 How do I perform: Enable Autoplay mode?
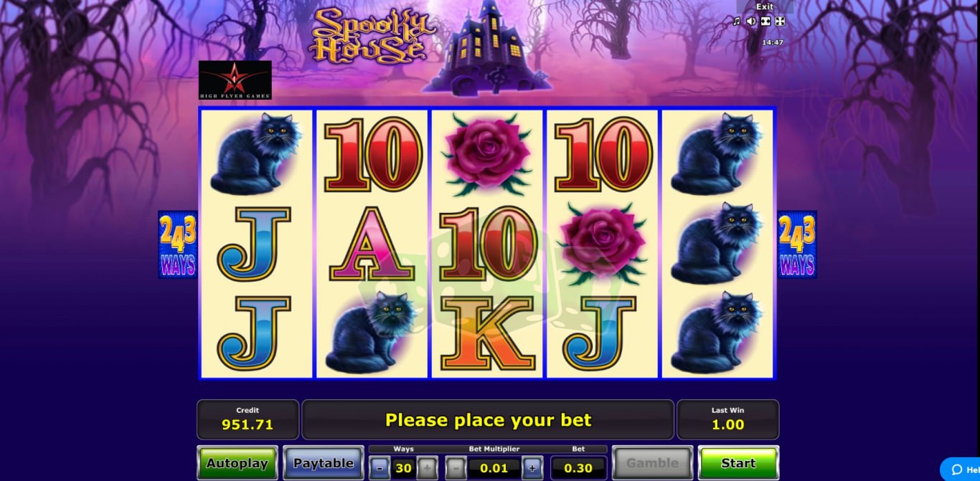(237, 463)
